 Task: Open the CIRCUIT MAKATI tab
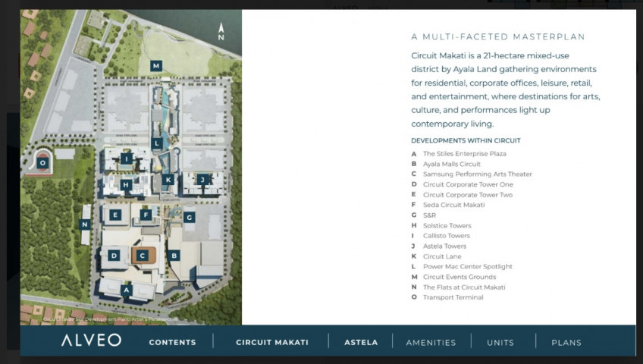click(x=272, y=342)
